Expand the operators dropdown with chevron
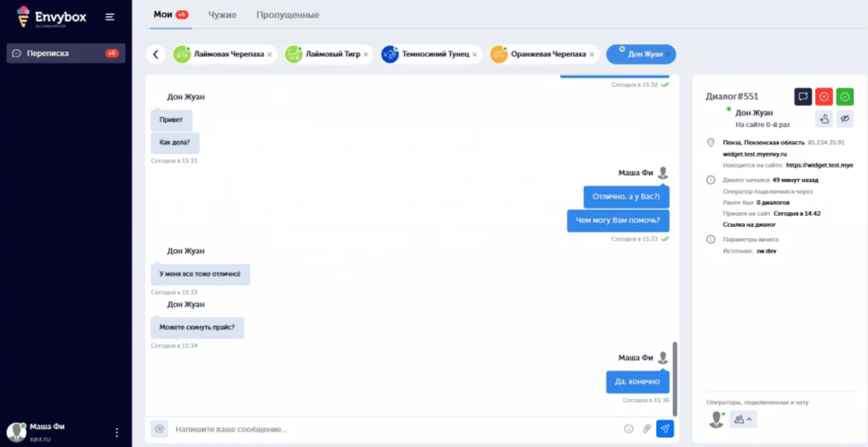This screenshot has height=447, width=868. tap(742, 419)
